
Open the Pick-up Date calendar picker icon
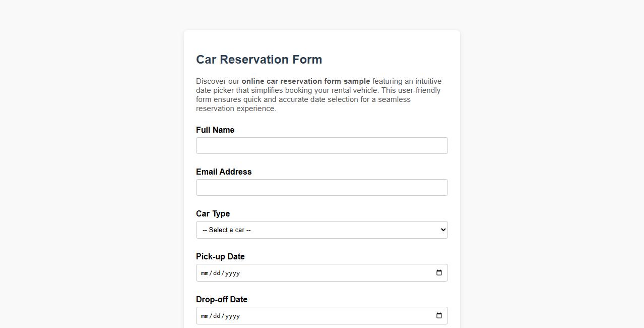coord(438,272)
